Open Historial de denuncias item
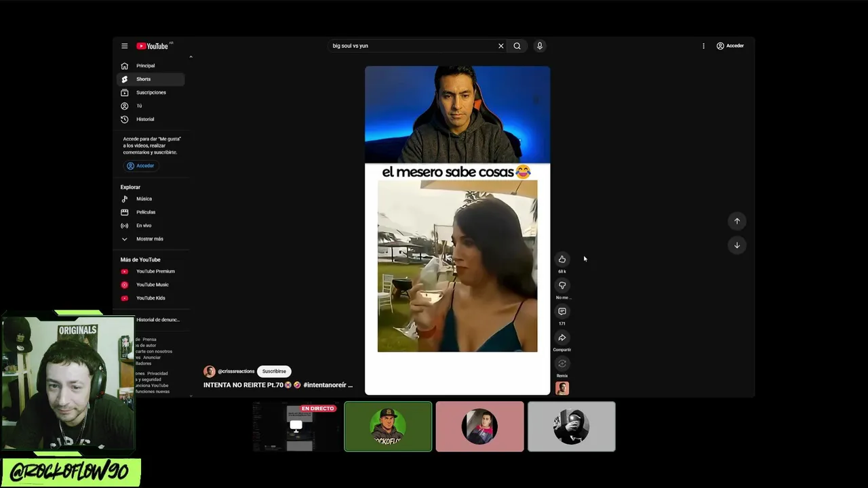The height and width of the screenshot is (488, 868). [157, 320]
